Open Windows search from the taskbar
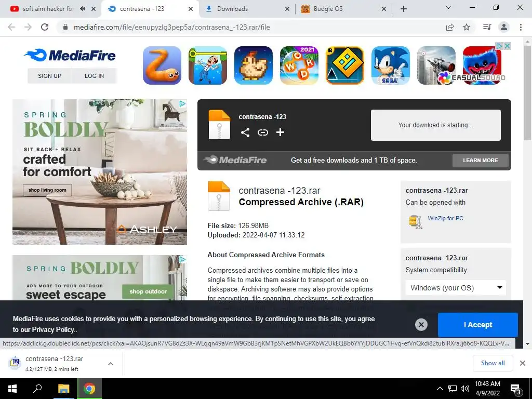 coord(37,389)
